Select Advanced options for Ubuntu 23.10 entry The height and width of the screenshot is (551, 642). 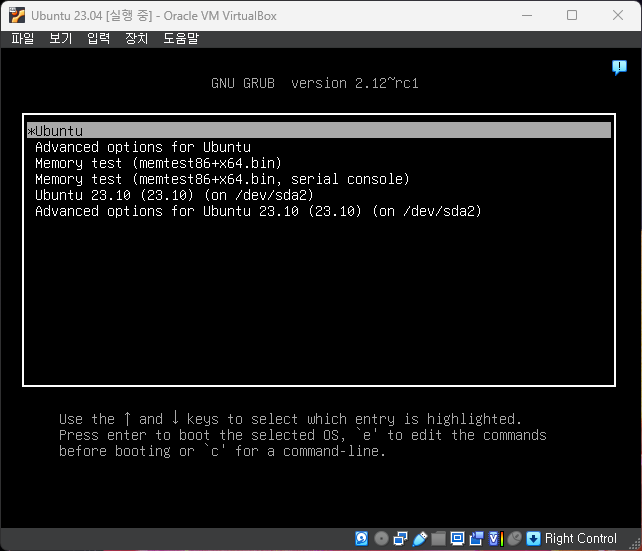click(x=258, y=211)
